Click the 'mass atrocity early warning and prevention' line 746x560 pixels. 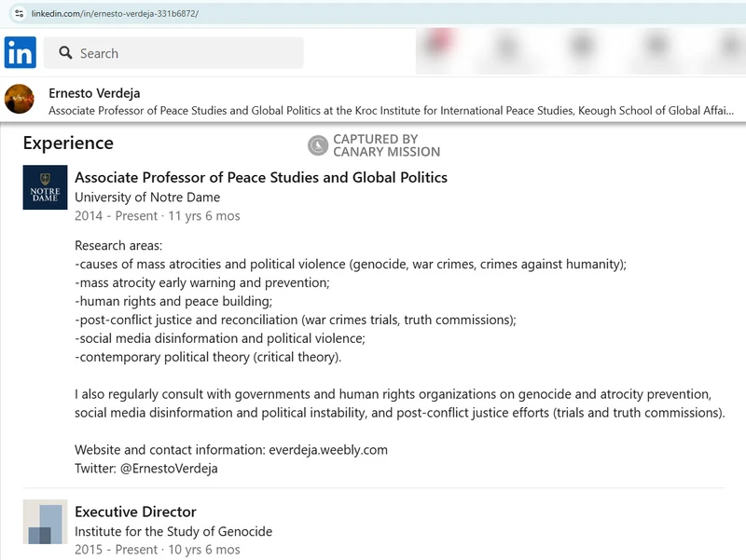[202, 283]
